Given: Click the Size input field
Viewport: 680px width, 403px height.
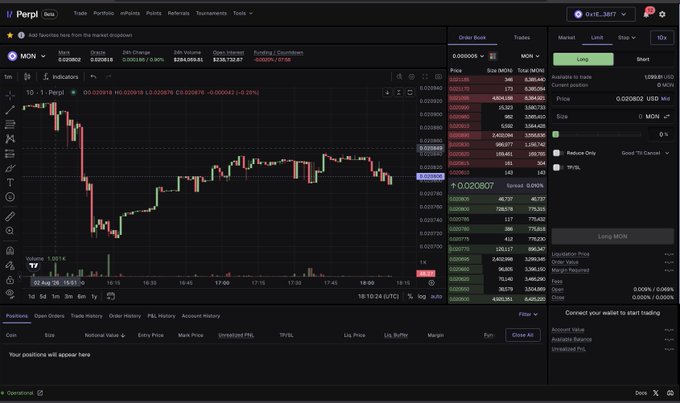Looking at the screenshot, I should point(612,116).
